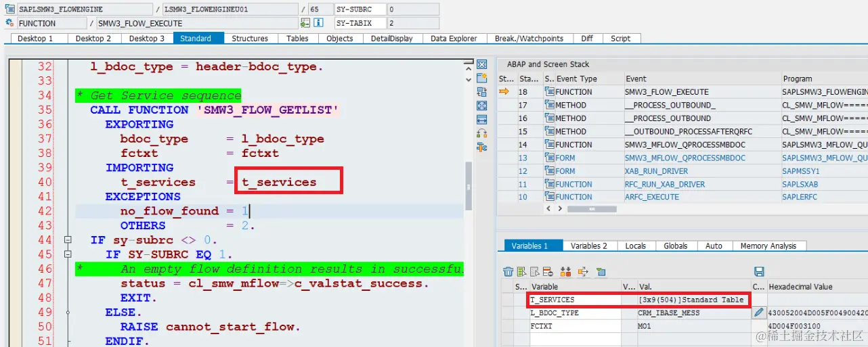Click the close tool icon atop the side toolbar
Screen dimensions: 868x347
point(482,65)
